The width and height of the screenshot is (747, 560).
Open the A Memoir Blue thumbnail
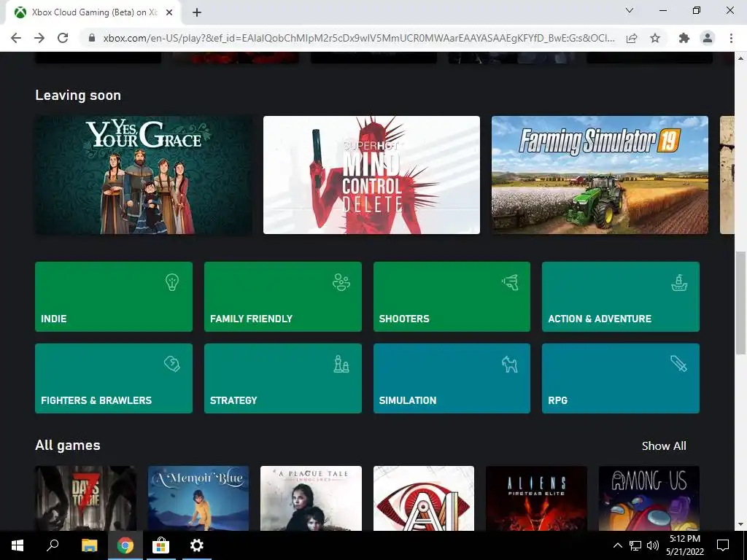coord(198,498)
